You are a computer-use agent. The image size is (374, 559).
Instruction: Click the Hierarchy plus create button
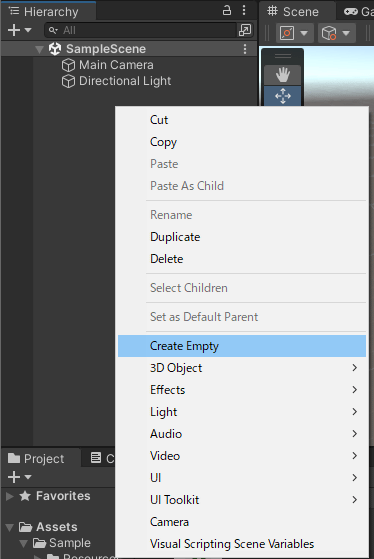tap(19, 30)
